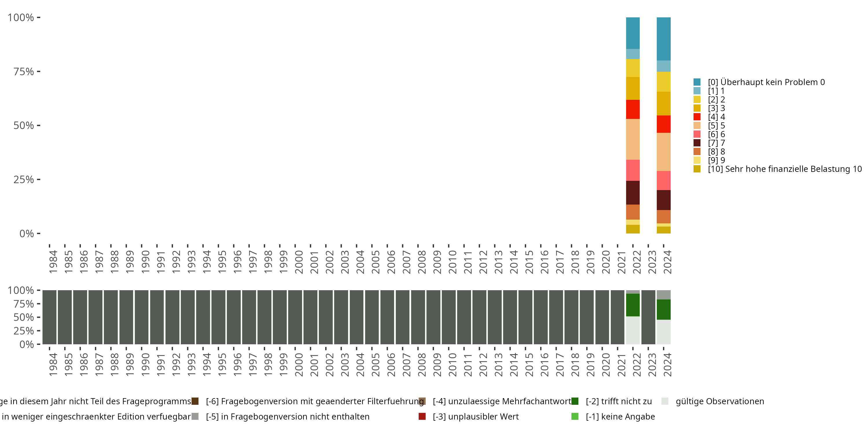Image resolution: width=868 pixels, height=434 pixels.
Task: Click the 2000 x-axis label of the top chart
Action: pos(299,262)
